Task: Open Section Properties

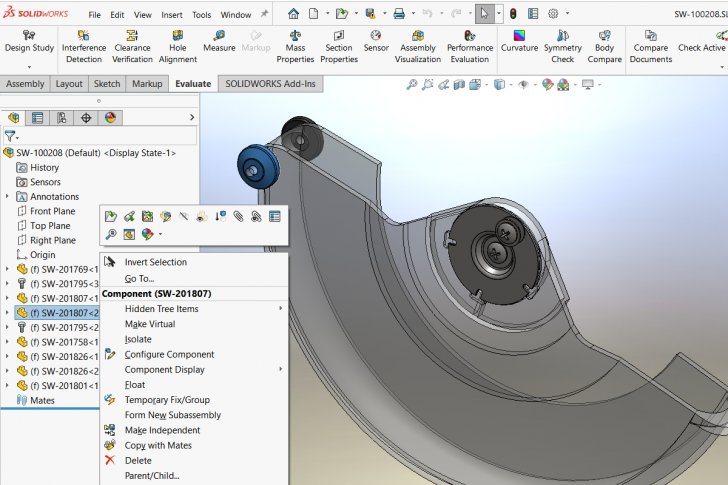Action: coord(339,46)
